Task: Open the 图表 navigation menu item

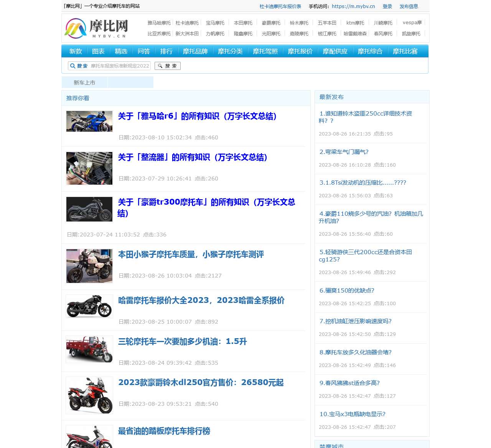Action: click(x=98, y=51)
